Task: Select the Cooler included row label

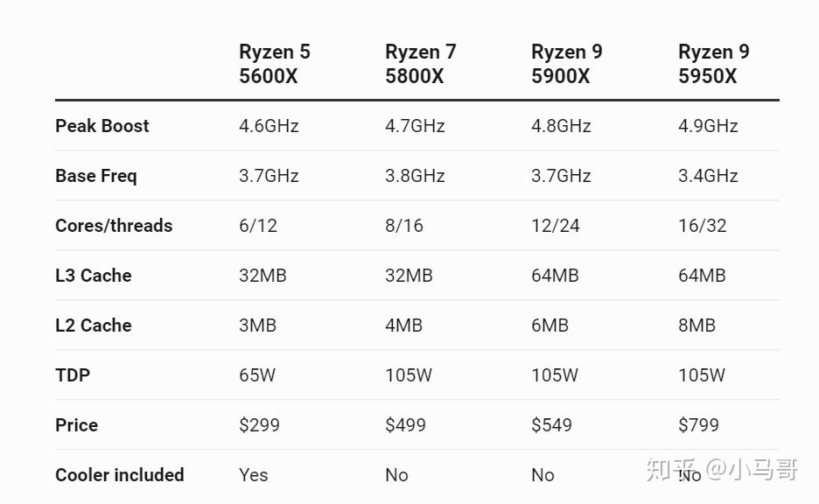Action: [119, 475]
